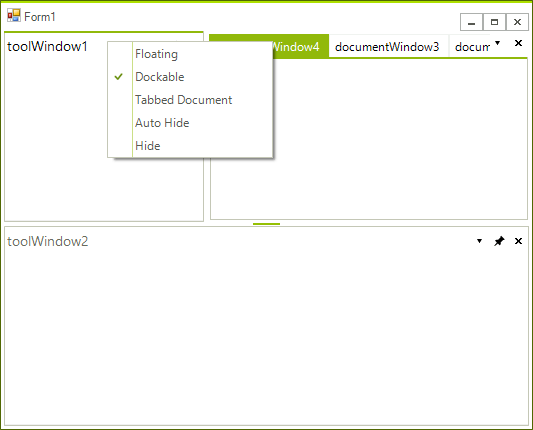Close the active document with X icon

(x=518, y=43)
